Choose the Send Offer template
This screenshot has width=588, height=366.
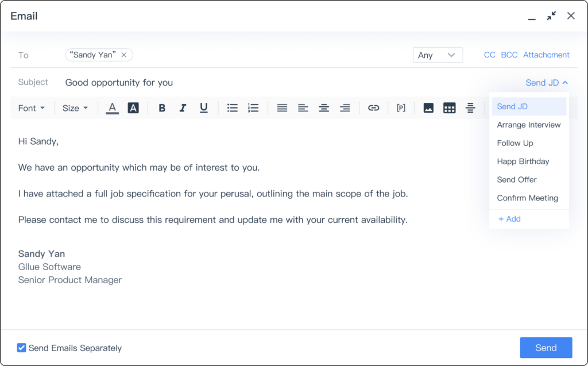[516, 179]
